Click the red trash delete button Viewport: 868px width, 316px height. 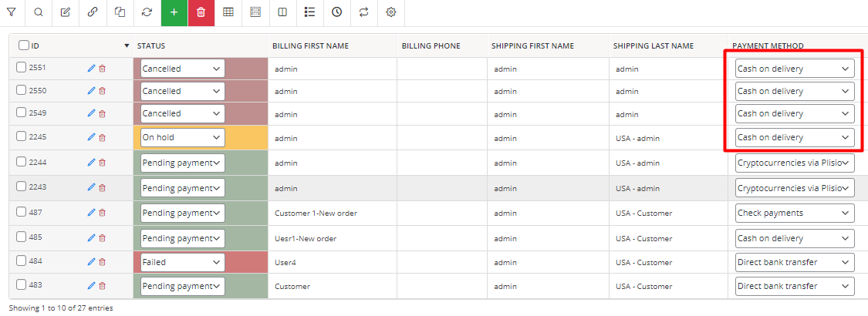click(x=201, y=12)
